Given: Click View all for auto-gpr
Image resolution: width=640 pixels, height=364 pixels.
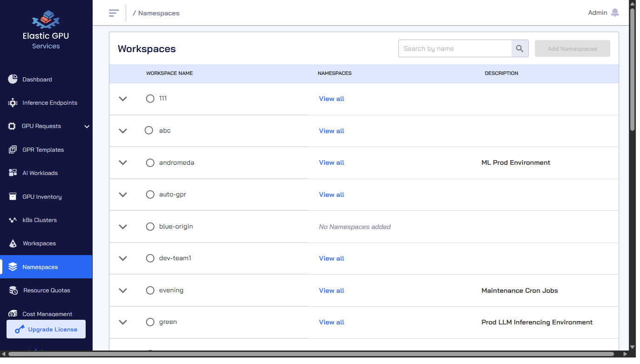Looking at the screenshot, I should click(331, 195).
